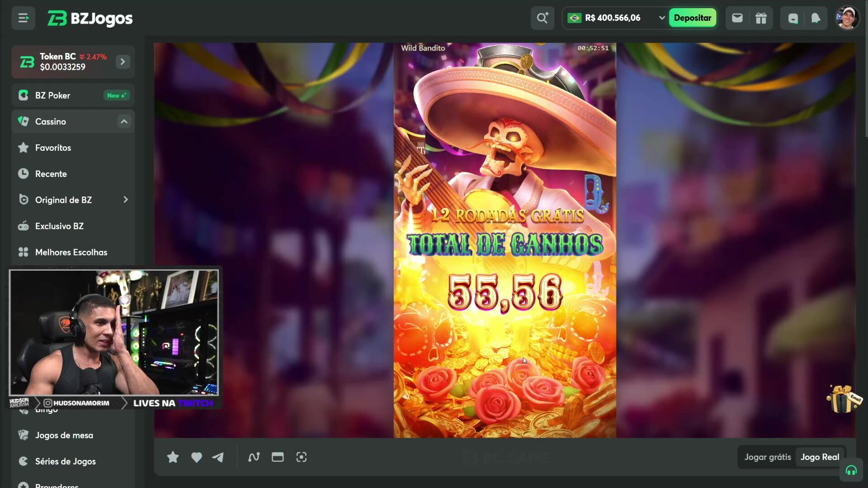Viewport: 868px width, 488px height.
Task: Click the BZ Poker chip icon
Action: click(24, 96)
